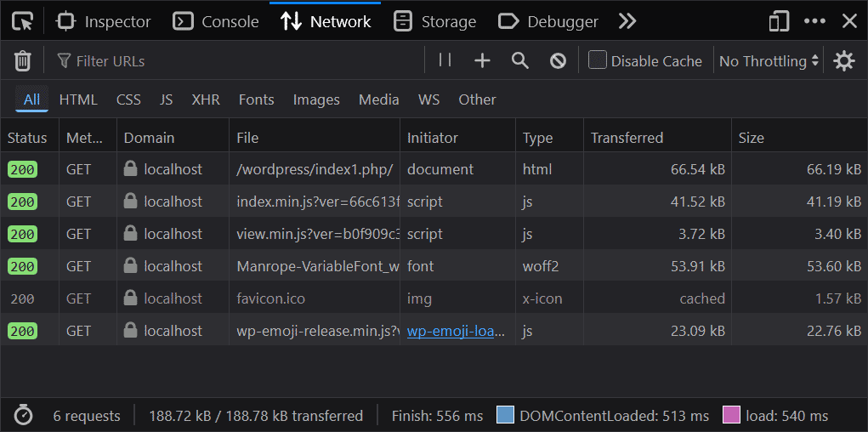Image resolution: width=868 pixels, height=432 pixels.
Task: Open request blocking icon
Action: 558,60
